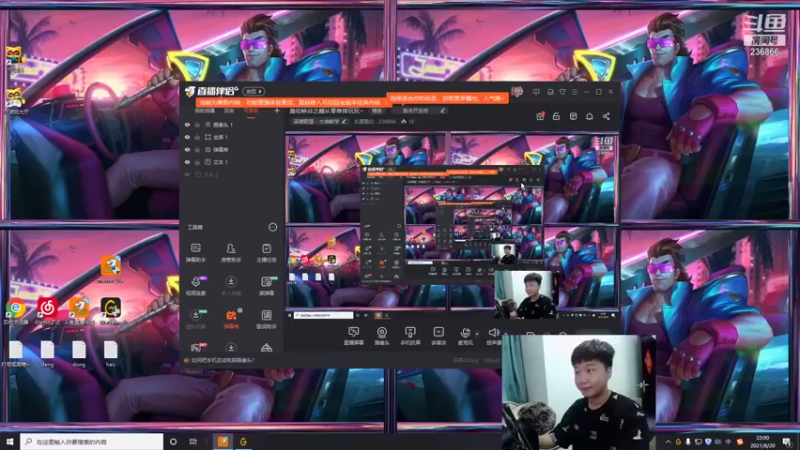Open the 读弹幕 tool
This screenshot has height=450, width=800.
click(266, 286)
